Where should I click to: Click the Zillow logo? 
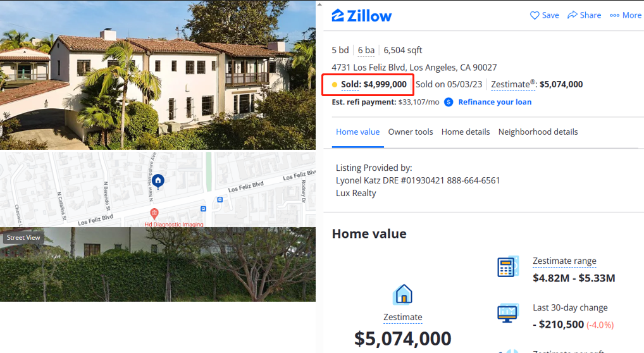[362, 16]
